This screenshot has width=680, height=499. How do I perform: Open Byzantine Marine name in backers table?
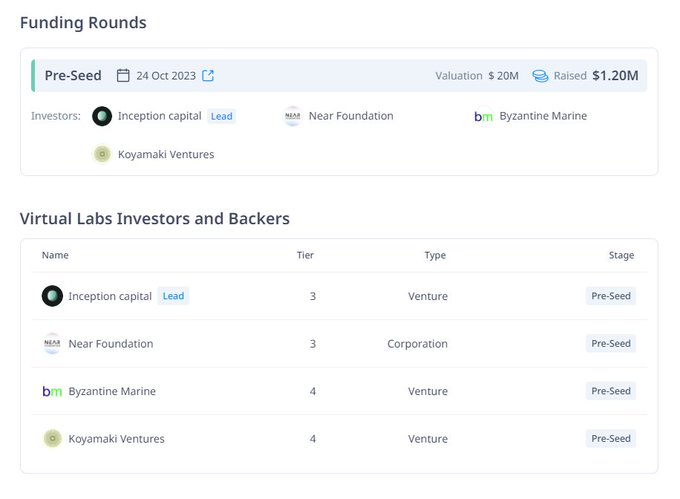112,391
